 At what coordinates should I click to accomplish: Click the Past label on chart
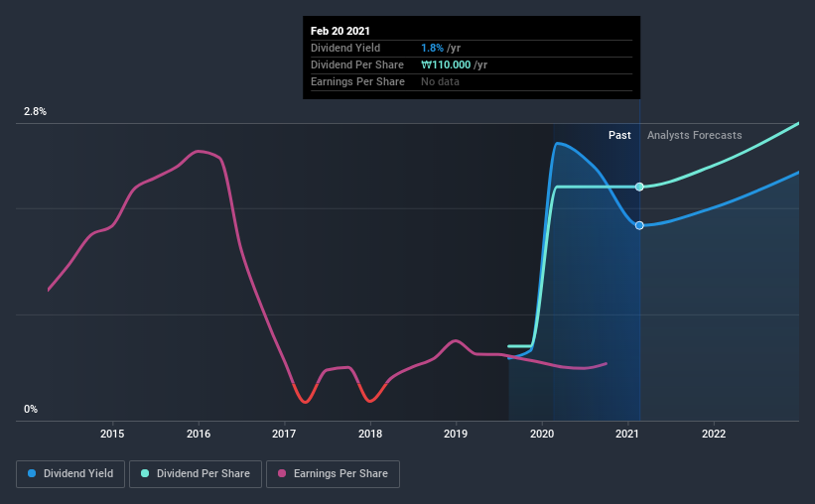point(619,135)
